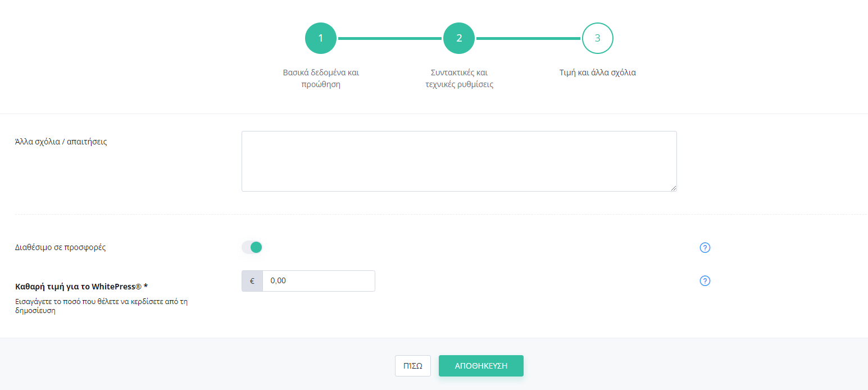Click the resize handle of the comments text area

(673, 188)
